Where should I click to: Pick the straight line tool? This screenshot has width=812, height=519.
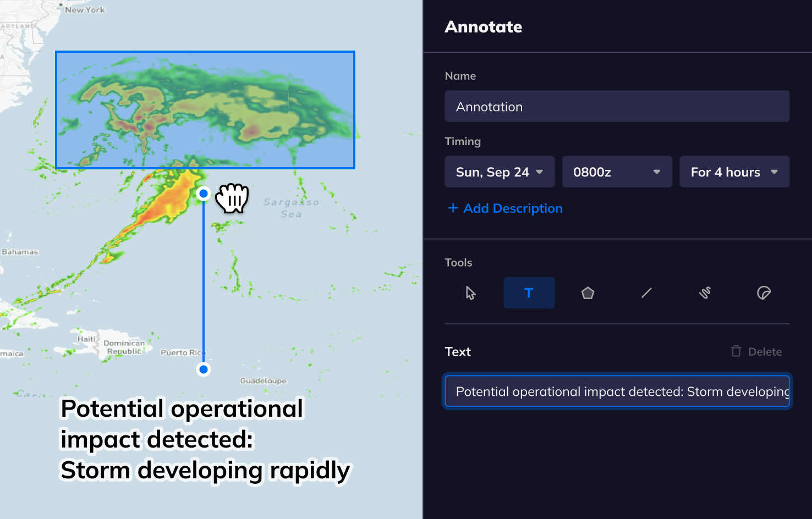click(x=646, y=293)
